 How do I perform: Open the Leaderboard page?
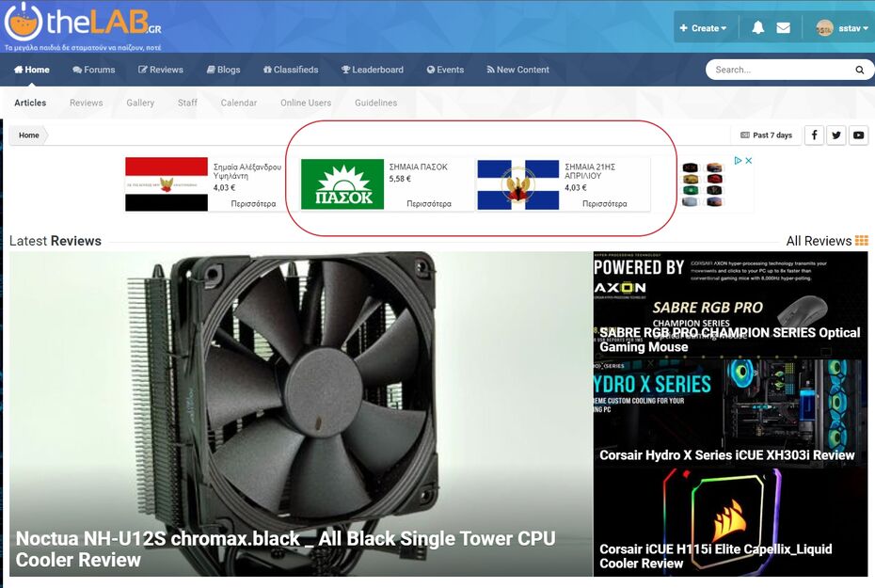373,70
